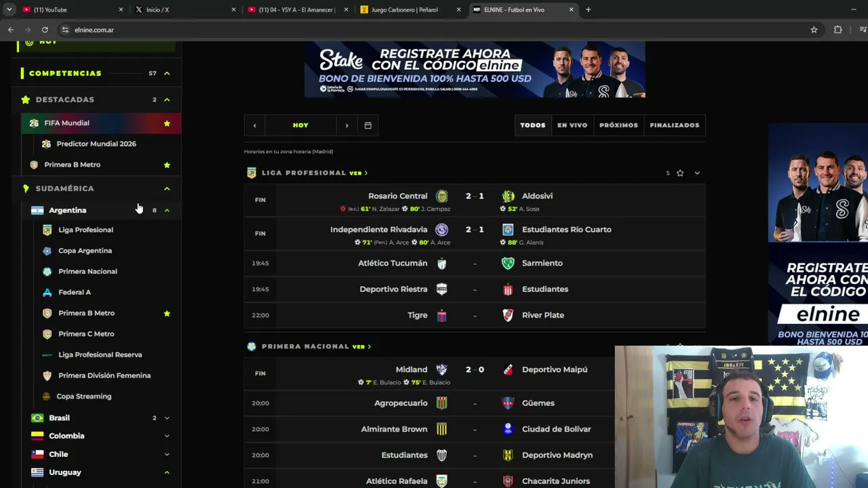
Task: Click the Aldosivi club crest
Action: [x=508, y=197]
